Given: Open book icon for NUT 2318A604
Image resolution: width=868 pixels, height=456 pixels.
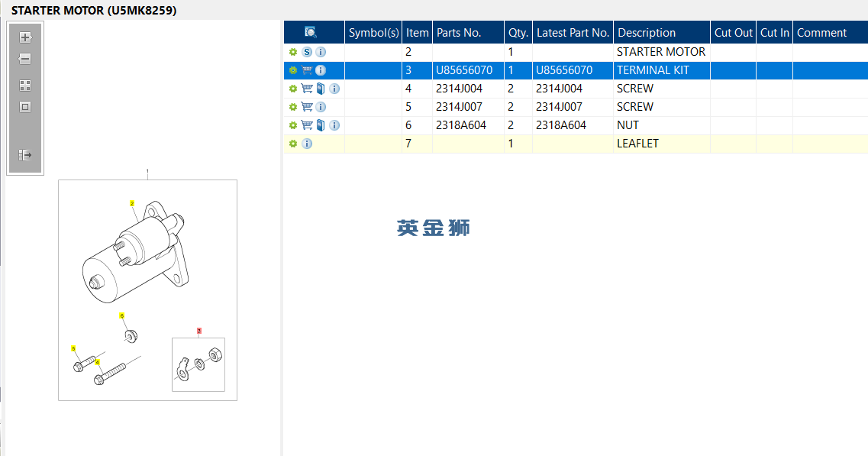Looking at the screenshot, I should click(x=321, y=125).
